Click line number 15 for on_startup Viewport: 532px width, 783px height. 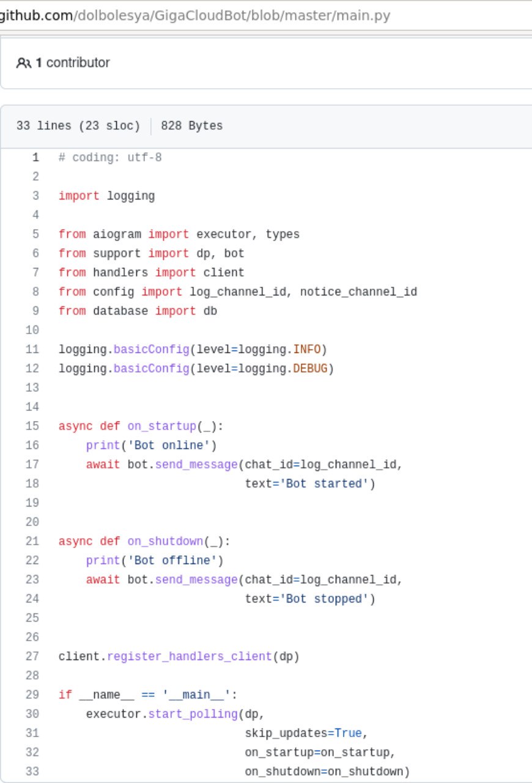[32, 426]
